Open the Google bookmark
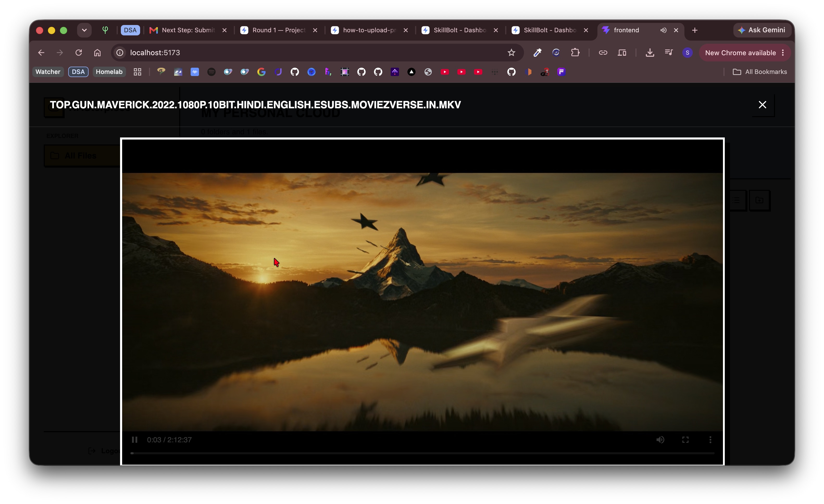The height and width of the screenshot is (504, 824). (261, 72)
